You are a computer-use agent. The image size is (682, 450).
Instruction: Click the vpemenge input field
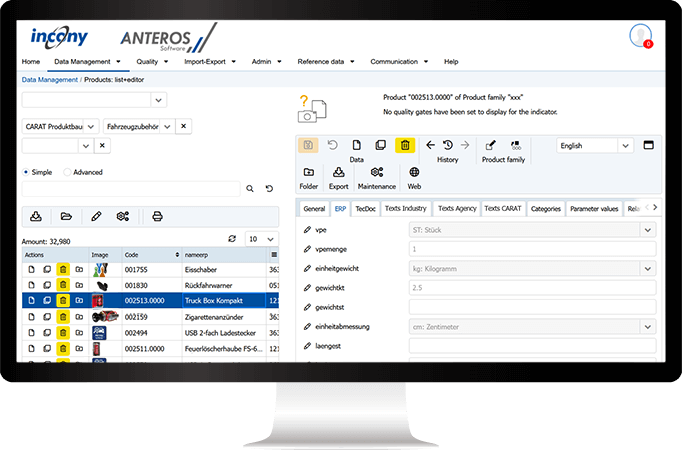532,249
